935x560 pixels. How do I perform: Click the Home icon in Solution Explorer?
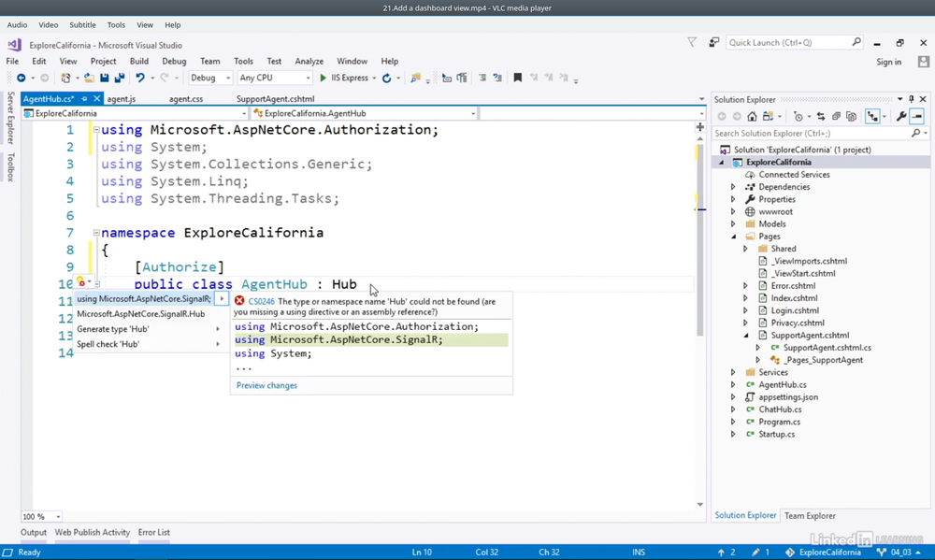[752, 117]
